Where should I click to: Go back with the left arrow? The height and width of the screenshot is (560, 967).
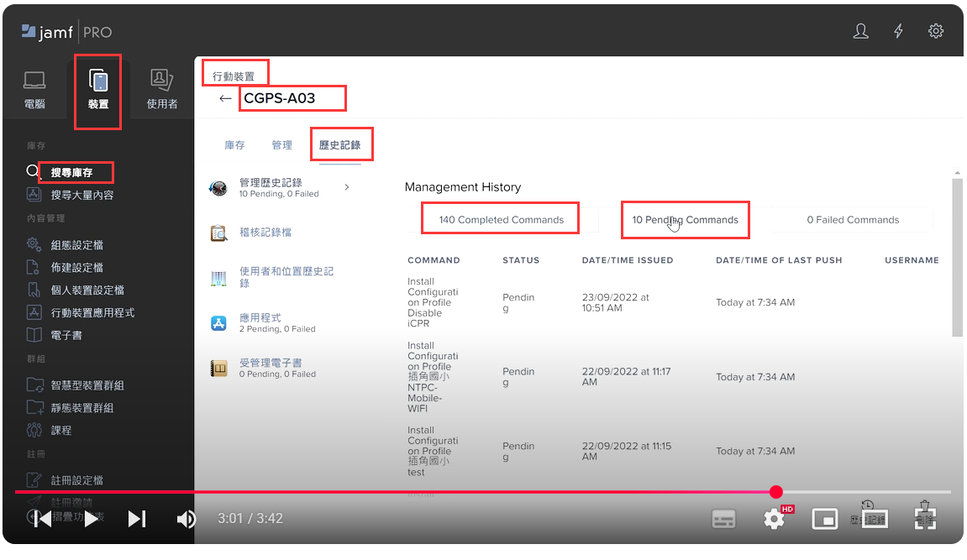tap(225, 98)
